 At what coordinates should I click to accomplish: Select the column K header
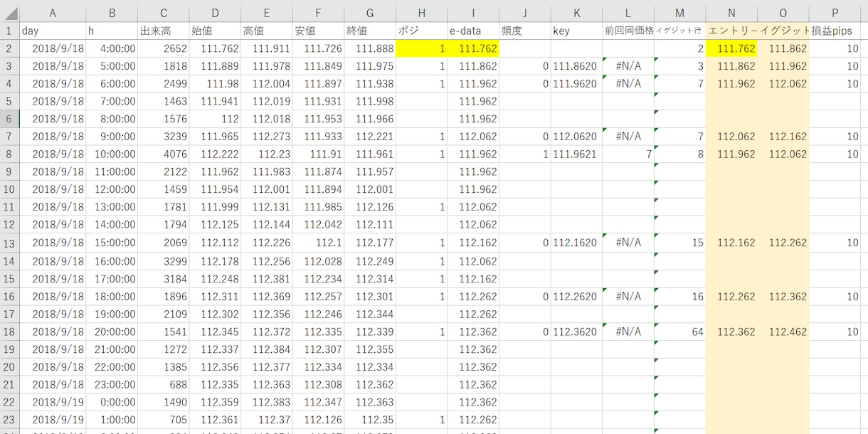point(576,12)
